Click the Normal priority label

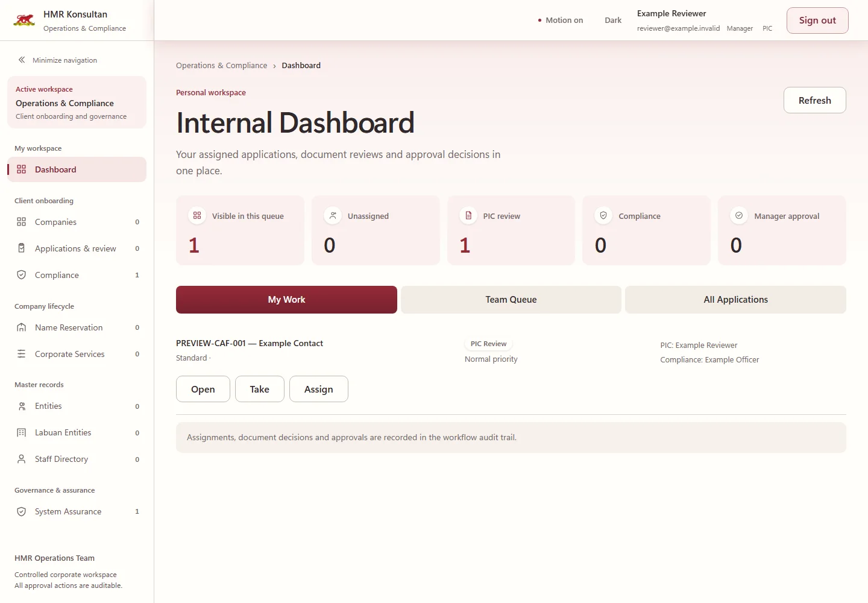click(x=491, y=359)
